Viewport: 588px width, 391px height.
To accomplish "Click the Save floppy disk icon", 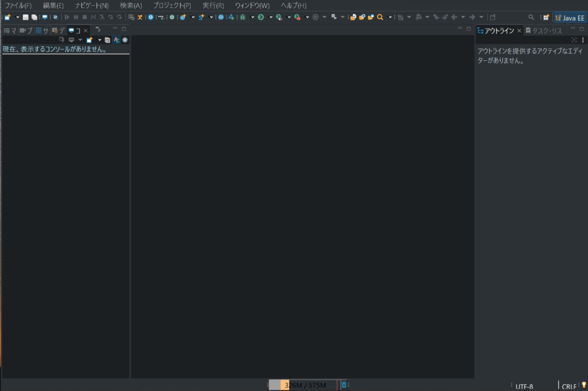I will 26,17.
